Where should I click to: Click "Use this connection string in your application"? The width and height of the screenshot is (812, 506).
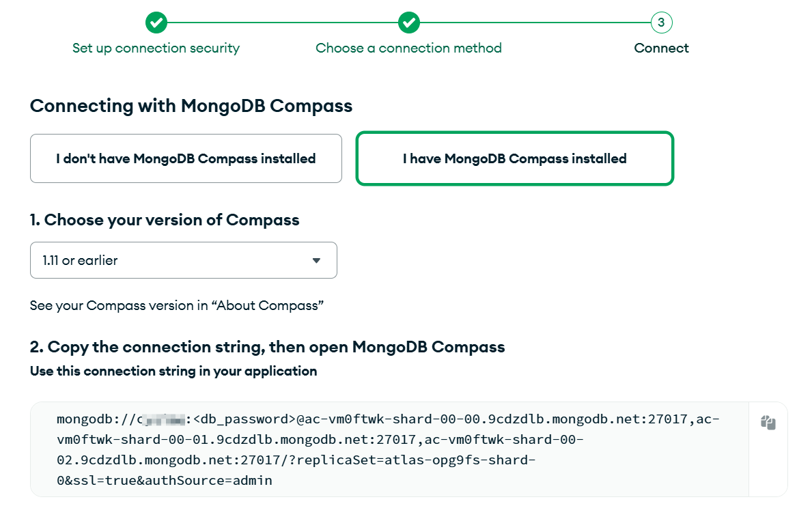(173, 371)
